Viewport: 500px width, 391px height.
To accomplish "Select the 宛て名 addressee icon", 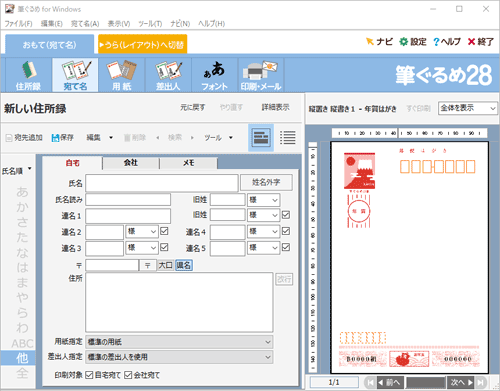I will pos(75,75).
